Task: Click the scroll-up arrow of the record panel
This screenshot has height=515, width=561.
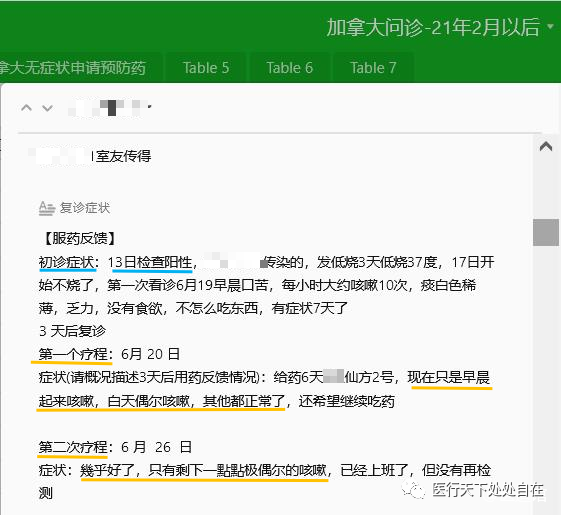Action: [546, 146]
